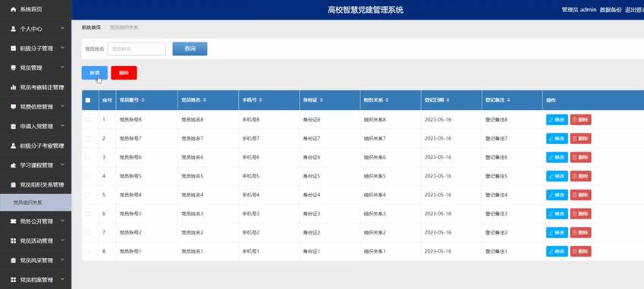The image size is (644, 289).
Task: Check the box for row 党员账号5
Action: click(88, 176)
